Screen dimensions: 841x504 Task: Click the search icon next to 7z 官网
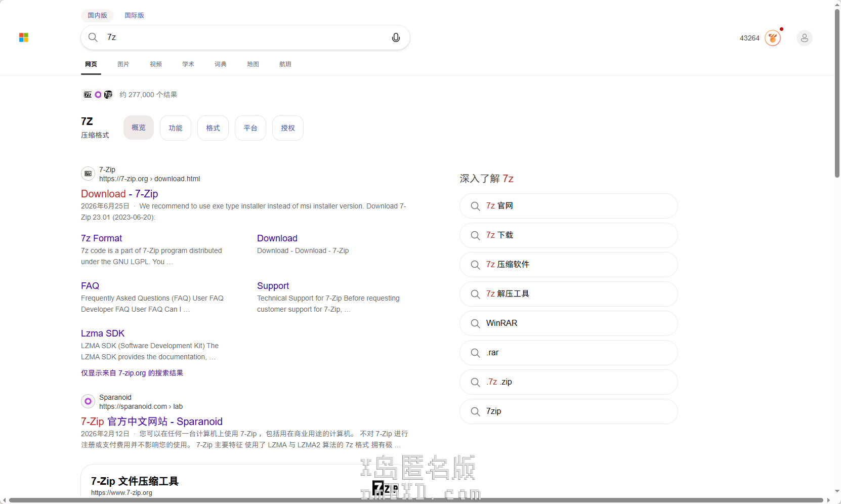tap(475, 206)
